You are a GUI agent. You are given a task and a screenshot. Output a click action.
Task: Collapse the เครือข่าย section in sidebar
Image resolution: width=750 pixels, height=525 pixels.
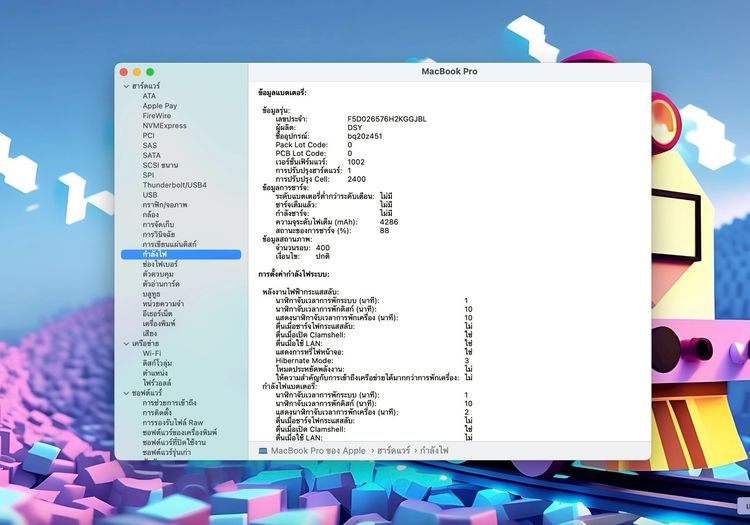pyautogui.click(x=125, y=343)
